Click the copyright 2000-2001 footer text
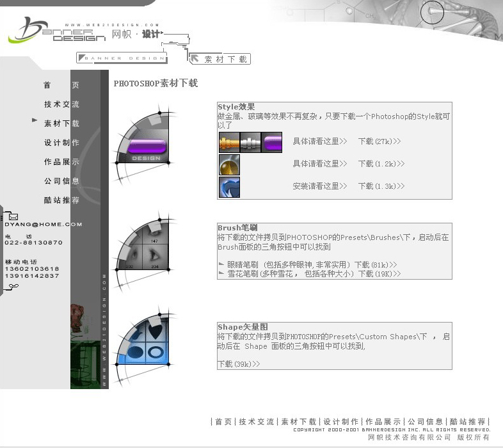 pos(392,429)
